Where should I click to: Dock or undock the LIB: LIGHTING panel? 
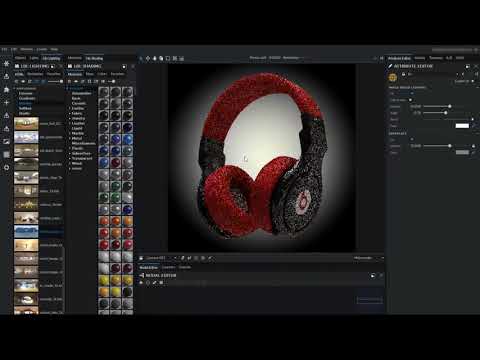point(53,67)
